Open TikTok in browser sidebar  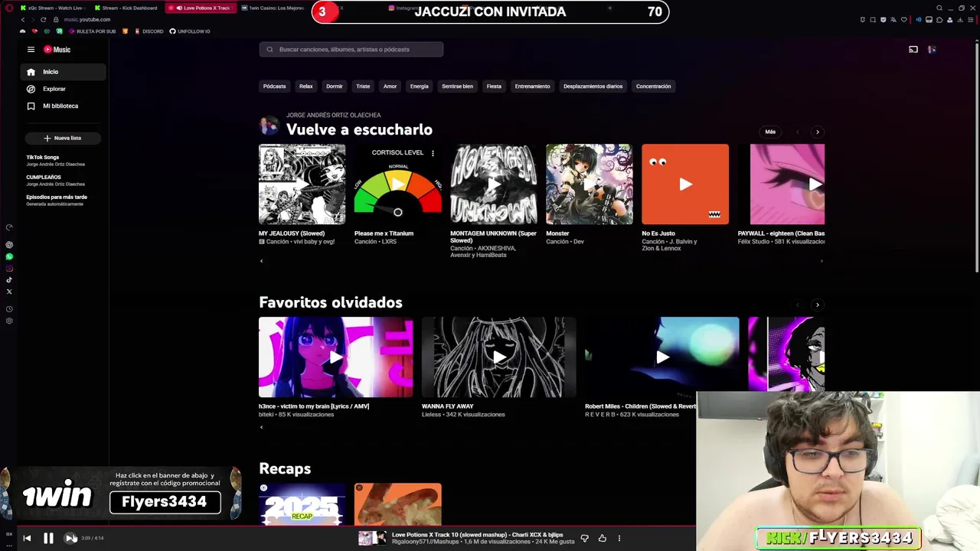pos(9,280)
